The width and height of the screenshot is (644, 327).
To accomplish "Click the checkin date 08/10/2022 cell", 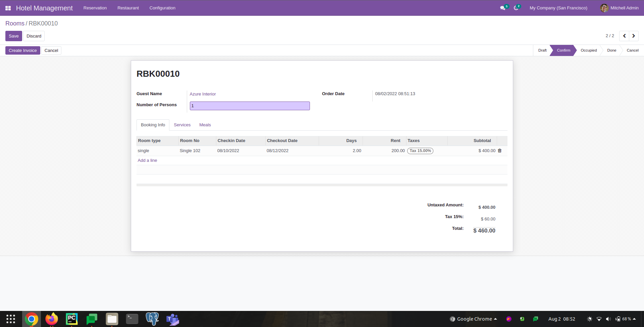I will 241,151.
